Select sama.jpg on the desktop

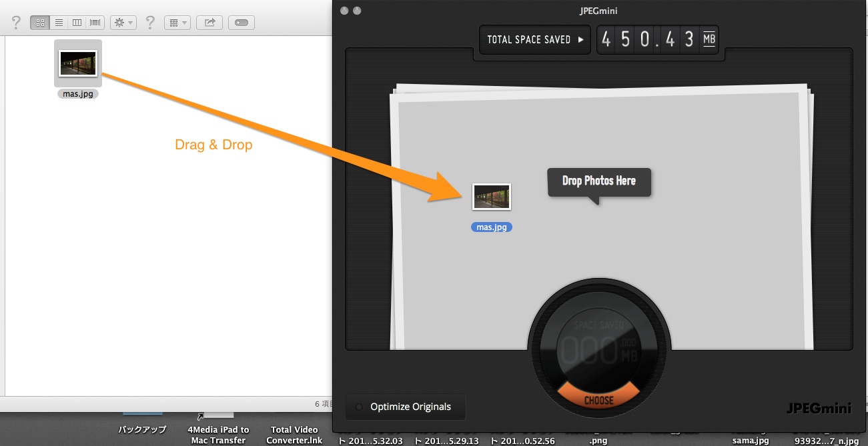751,440
